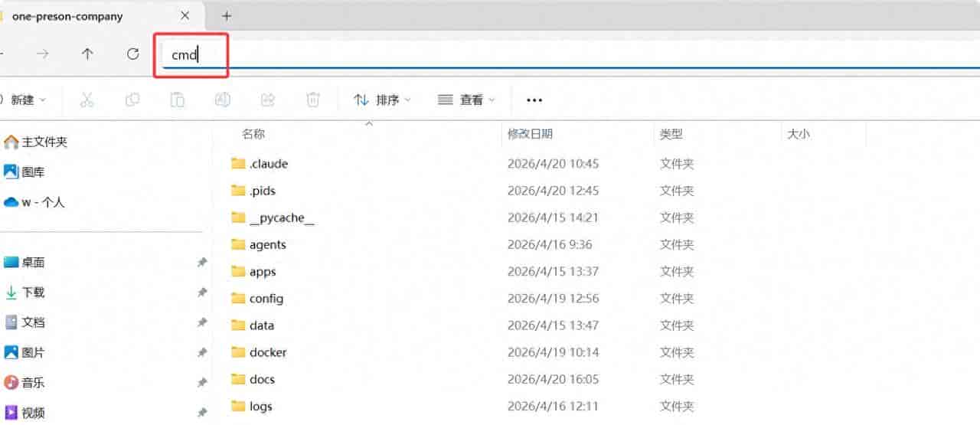The width and height of the screenshot is (980, 425).
Task: Open 桌面 in quick access
Action: click(25, 262)
